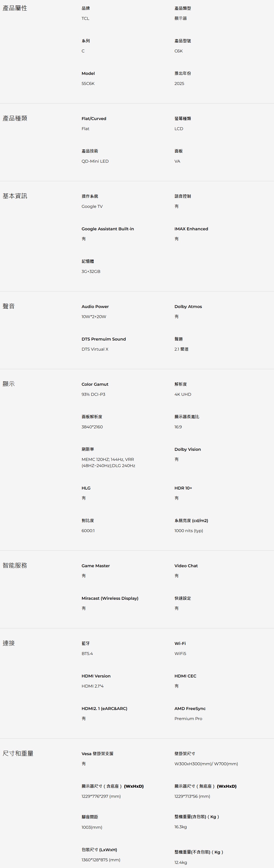Select the W300xH300(mm)/ W700(mm) wall mount size

206,763
